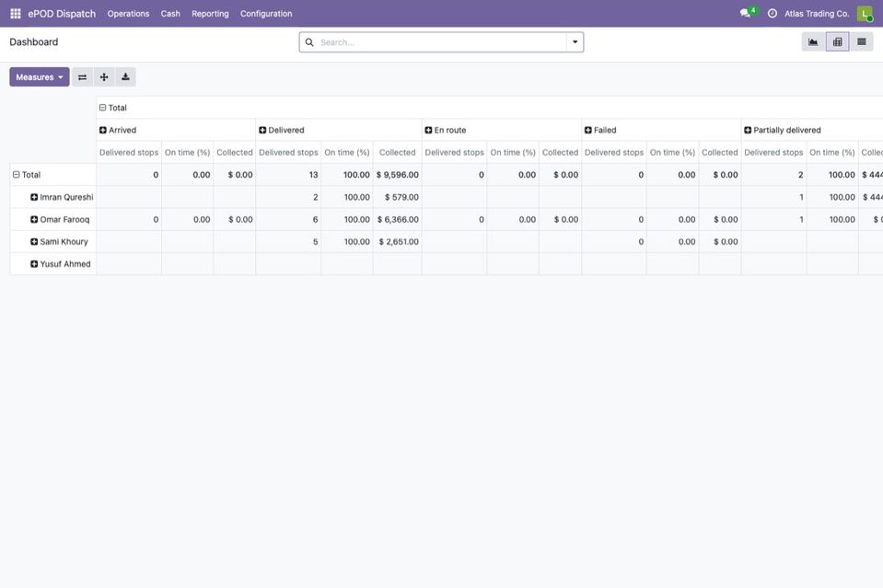Click the $ 9,596.00 total collected cell
883x588 pixels.
[x=398, y=175]
